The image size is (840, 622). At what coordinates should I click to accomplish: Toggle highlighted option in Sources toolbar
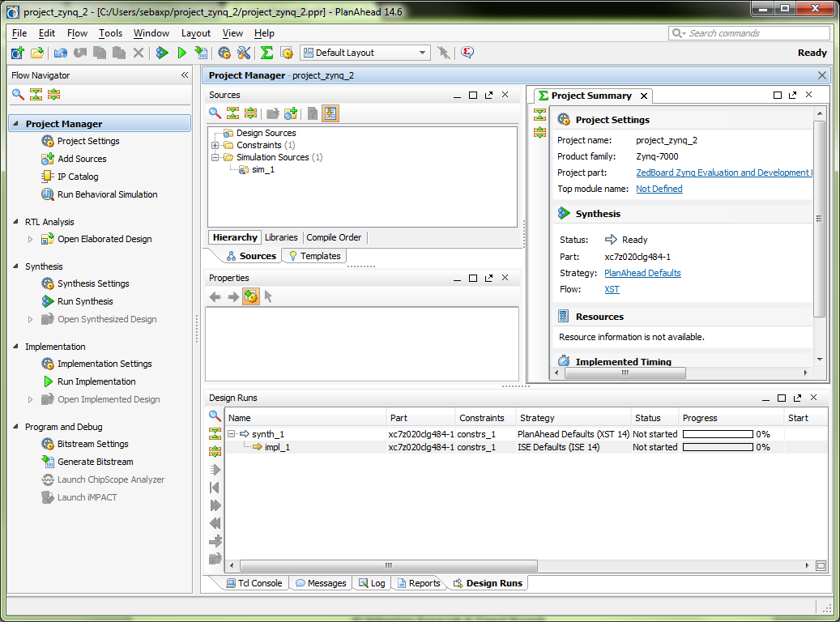click(x=330, y=113)
